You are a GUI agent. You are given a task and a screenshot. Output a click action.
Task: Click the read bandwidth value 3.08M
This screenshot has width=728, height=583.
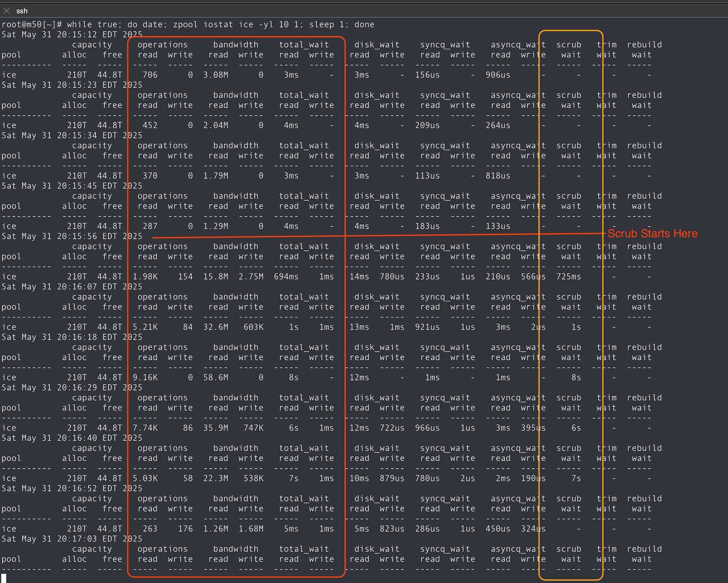216,75
